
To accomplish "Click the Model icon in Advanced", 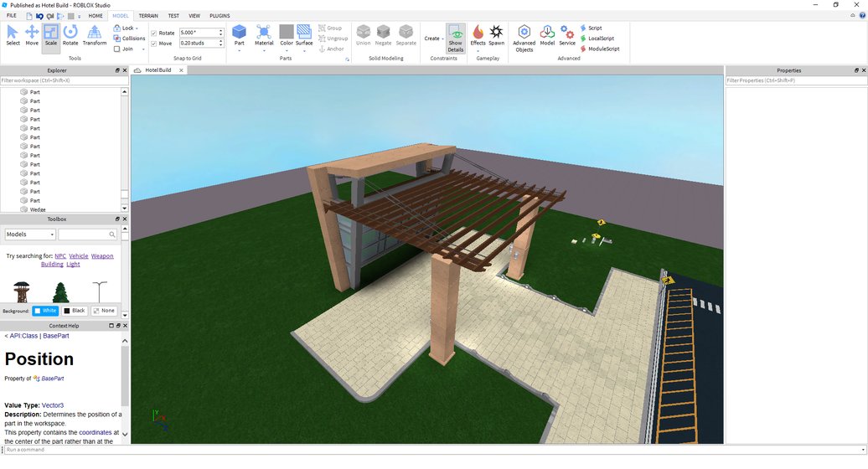I will (x=547, y=35).
